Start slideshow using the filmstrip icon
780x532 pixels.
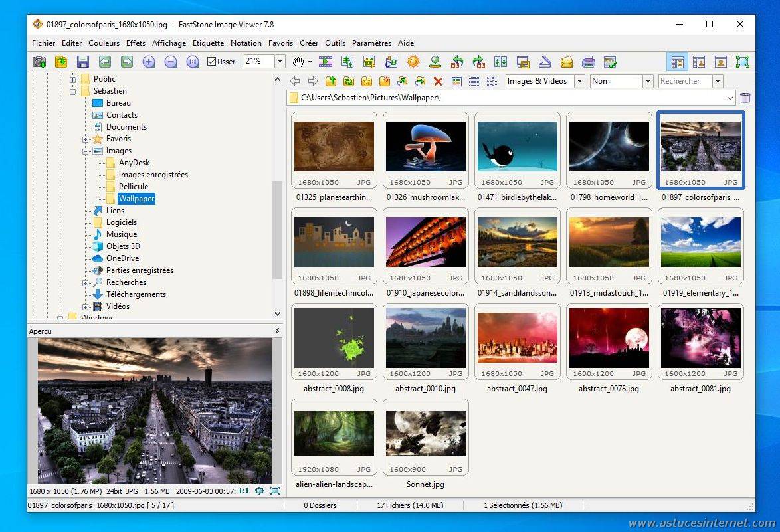(x=326, y=62)
